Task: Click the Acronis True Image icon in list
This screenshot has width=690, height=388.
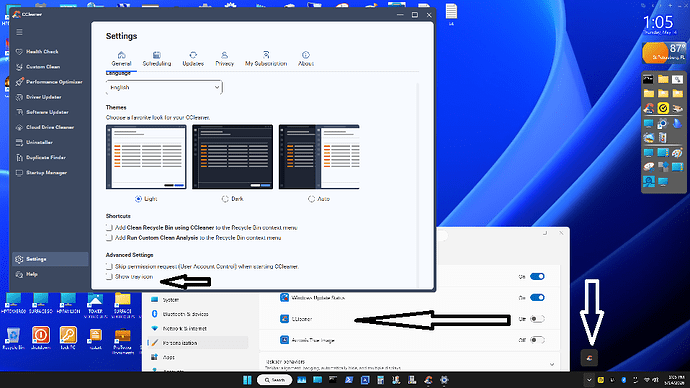Action: (x=284, y=340)
